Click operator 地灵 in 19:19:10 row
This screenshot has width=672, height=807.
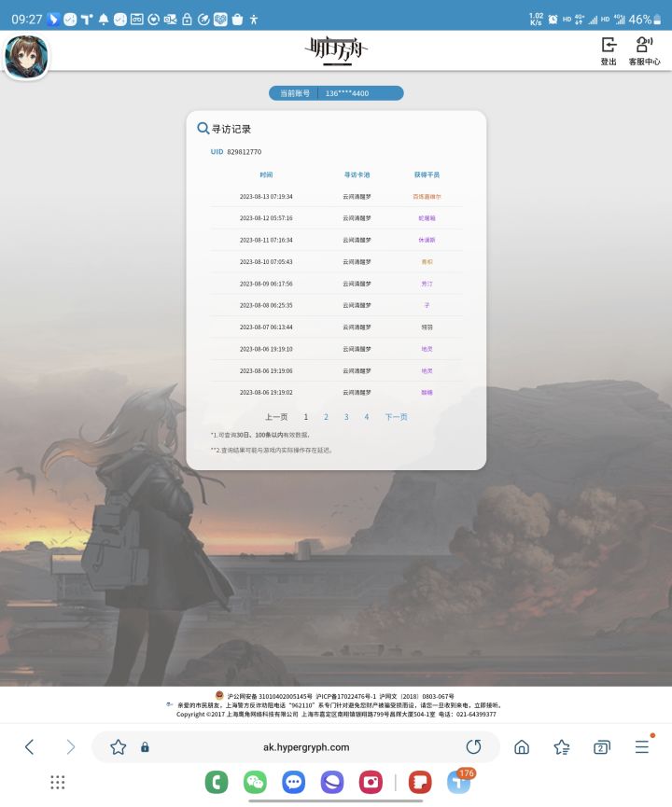tap(427, 349)
